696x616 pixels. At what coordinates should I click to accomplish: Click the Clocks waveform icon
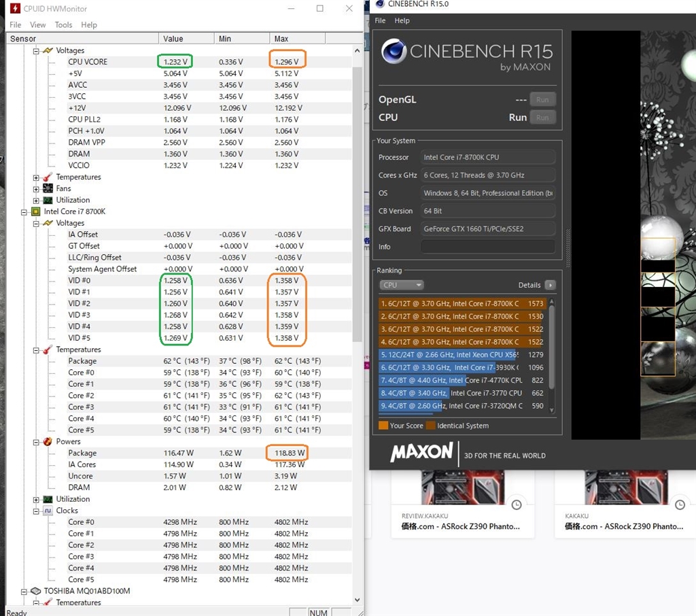click(48, 511)
